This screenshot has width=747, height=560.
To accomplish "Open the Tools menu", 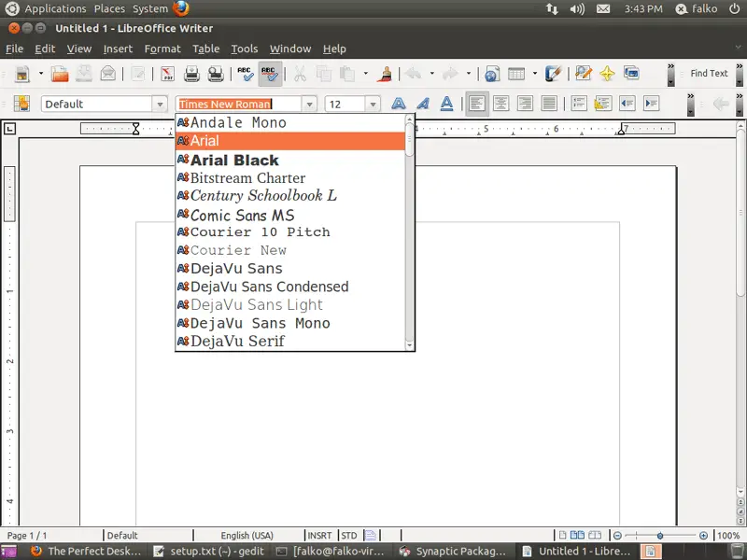I will 245,49.
